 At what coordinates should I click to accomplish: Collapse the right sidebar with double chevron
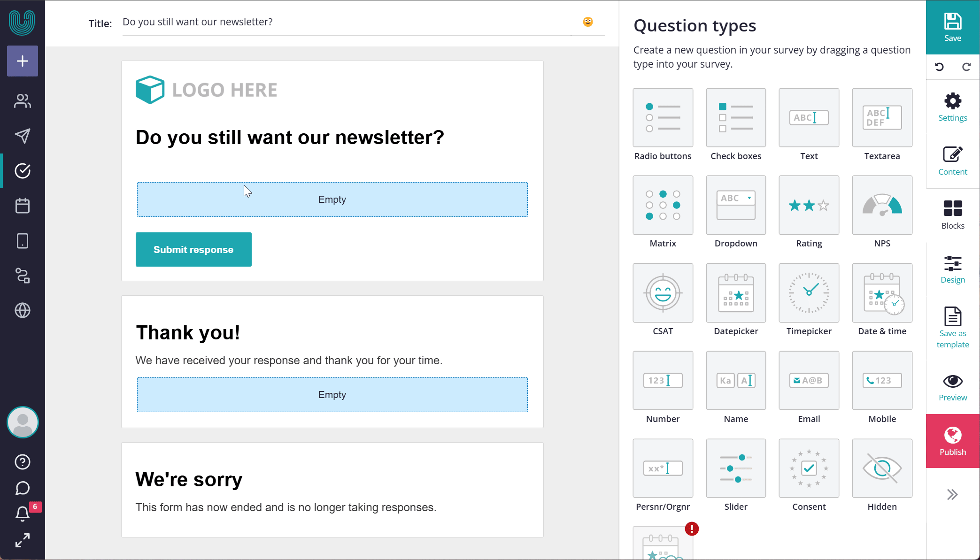[952, 494]
